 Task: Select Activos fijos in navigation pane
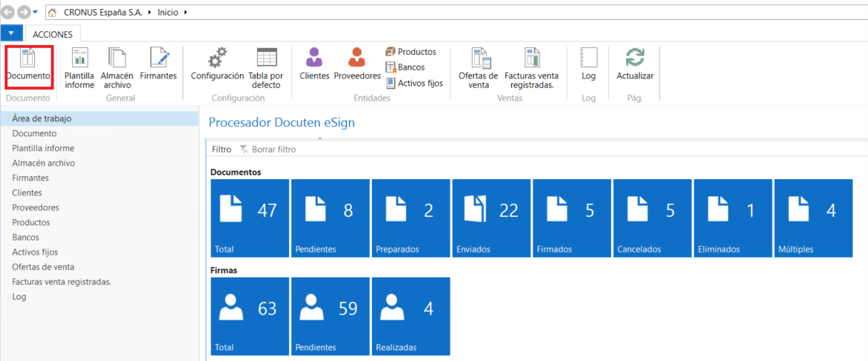pyautogui.click(x=99, y=252)
